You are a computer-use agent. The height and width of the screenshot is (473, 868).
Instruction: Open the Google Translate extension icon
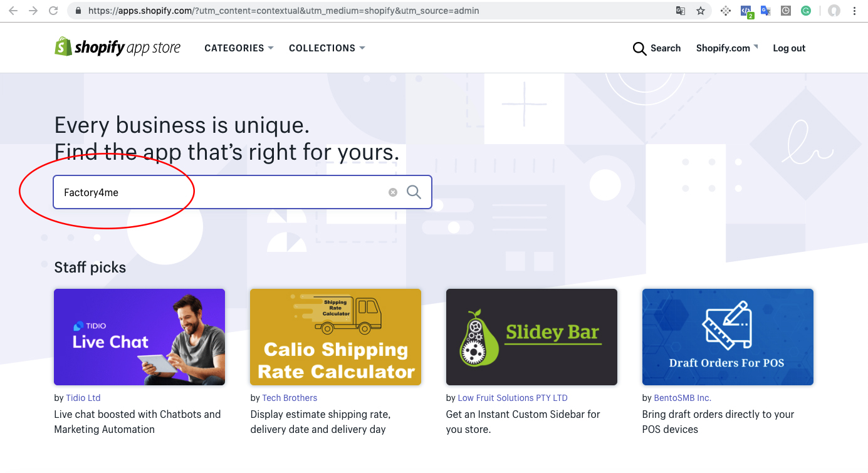(x=765, y=11)
